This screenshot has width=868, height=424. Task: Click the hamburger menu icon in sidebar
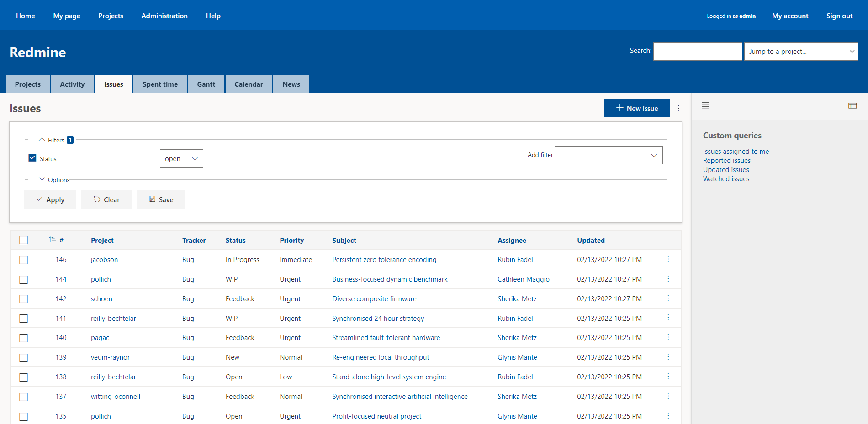coord(705,106)
